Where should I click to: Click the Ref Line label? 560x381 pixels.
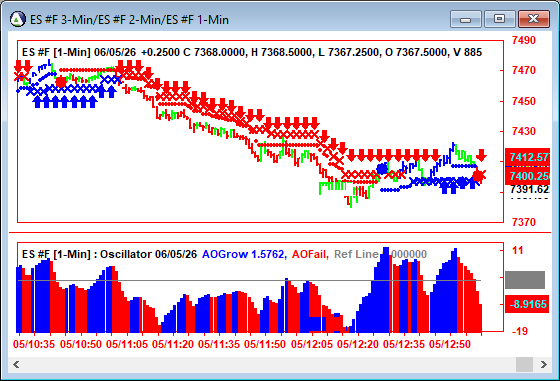(356, 254)
